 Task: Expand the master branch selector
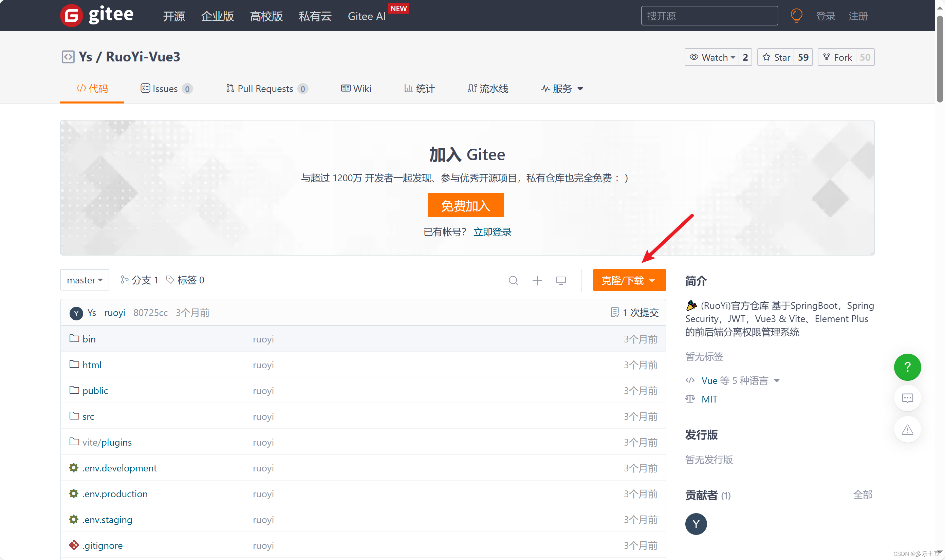85,280
